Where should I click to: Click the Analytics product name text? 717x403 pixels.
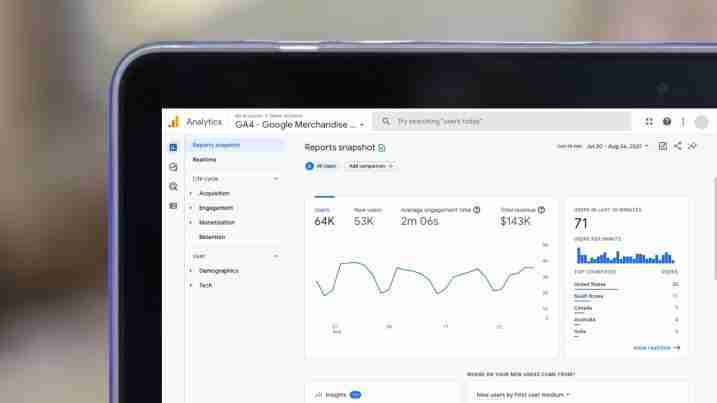pyautogui.click(x=204, y=122)
